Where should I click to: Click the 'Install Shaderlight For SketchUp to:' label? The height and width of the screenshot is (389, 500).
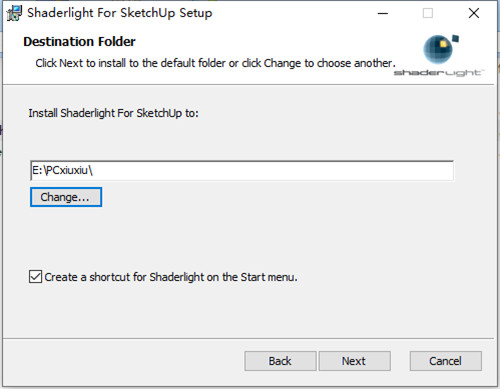click(x=113, y=113)
